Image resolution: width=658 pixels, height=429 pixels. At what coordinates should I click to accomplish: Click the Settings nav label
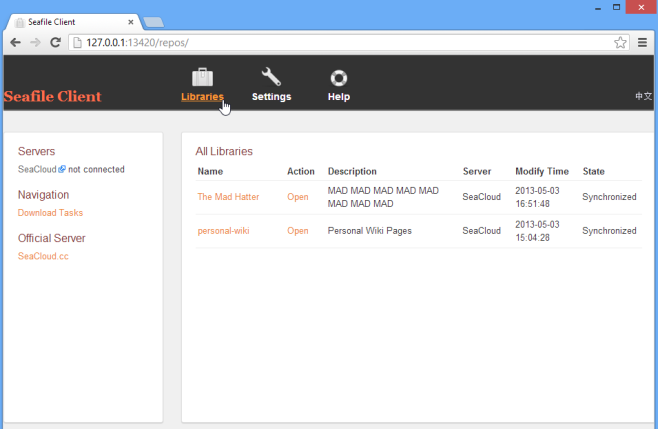point(272,97)
